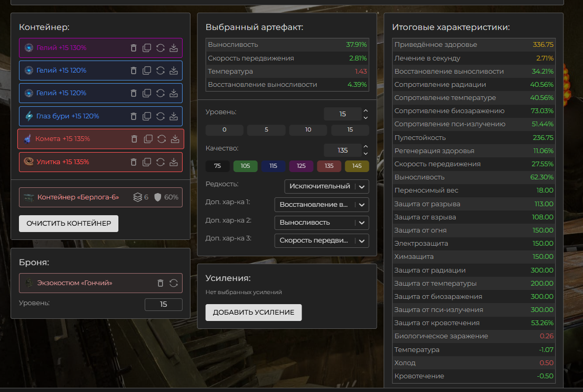Image resolution: width=583 pixels, height=392 pixels.
Task: Duplicate the Комета +15 135% artifact
Action: point(147,139)
